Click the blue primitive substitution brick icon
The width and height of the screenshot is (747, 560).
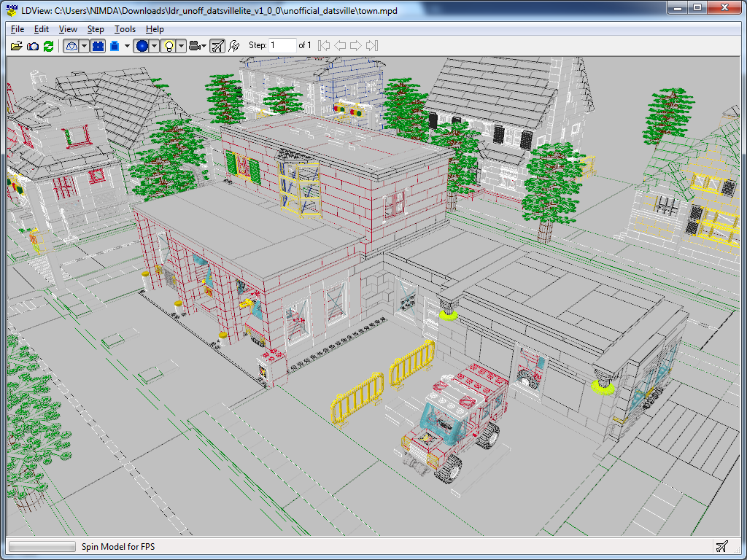point(115,46)
